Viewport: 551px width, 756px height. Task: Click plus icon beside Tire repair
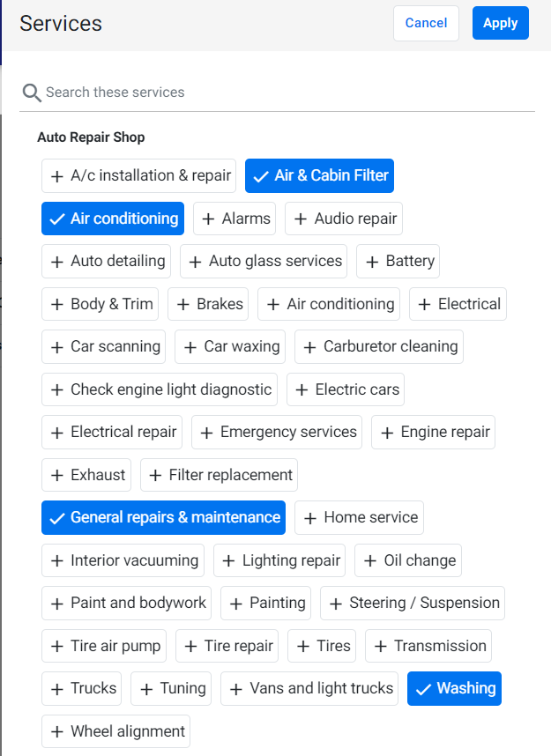(x=190, y=646)
